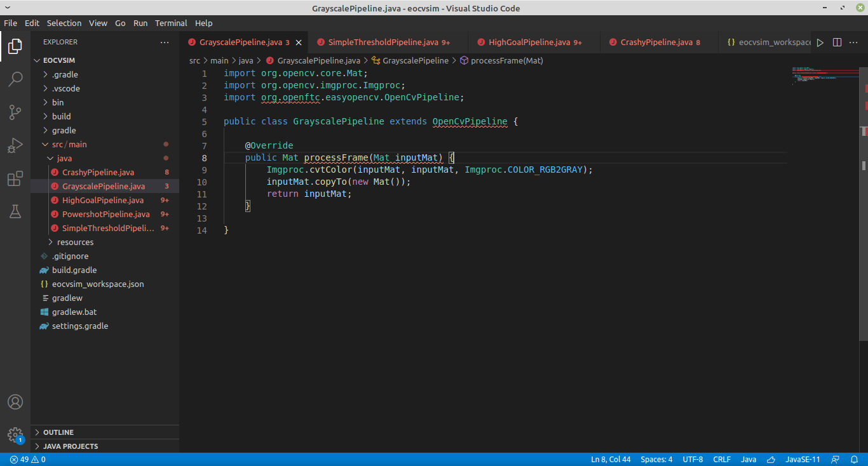Expand the .vscode folder

point(45,88)
